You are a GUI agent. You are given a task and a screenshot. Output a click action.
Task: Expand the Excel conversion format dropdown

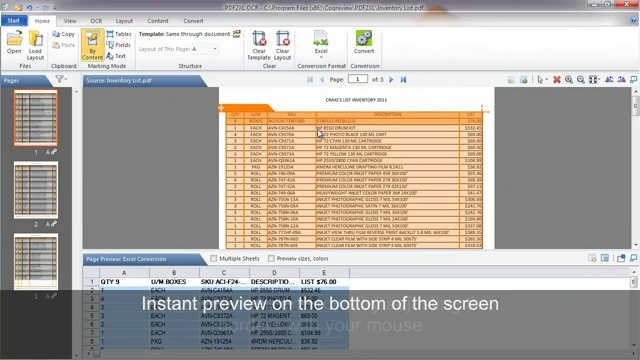(321, 57)
